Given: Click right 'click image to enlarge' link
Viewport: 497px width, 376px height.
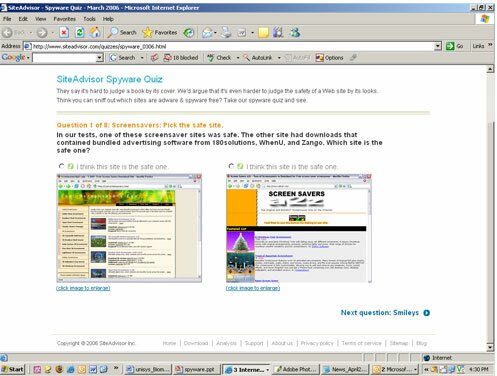Looking at the screenshot, I should (x=253, y=288).
